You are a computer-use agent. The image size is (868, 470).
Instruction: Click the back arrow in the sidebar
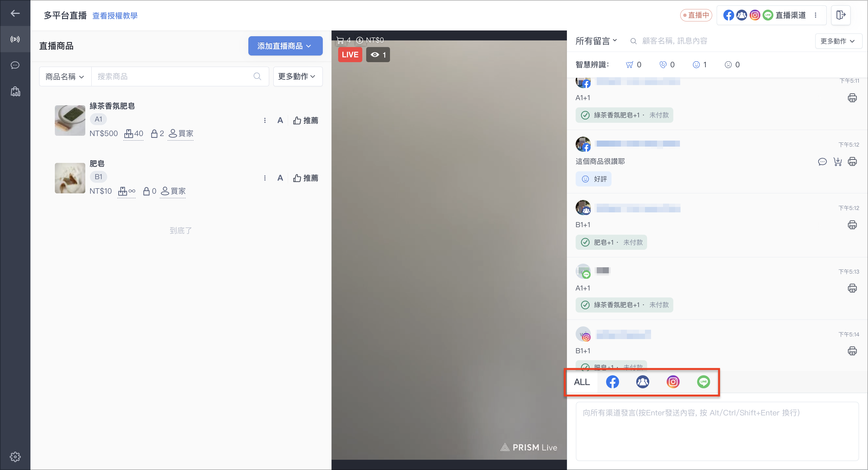pos(15,14)
